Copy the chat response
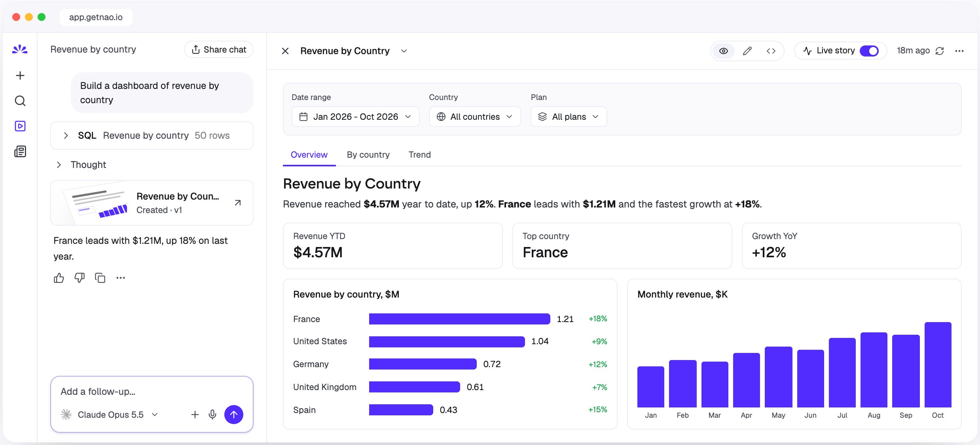The image size is (980, 445). click(x=100, y=278)
